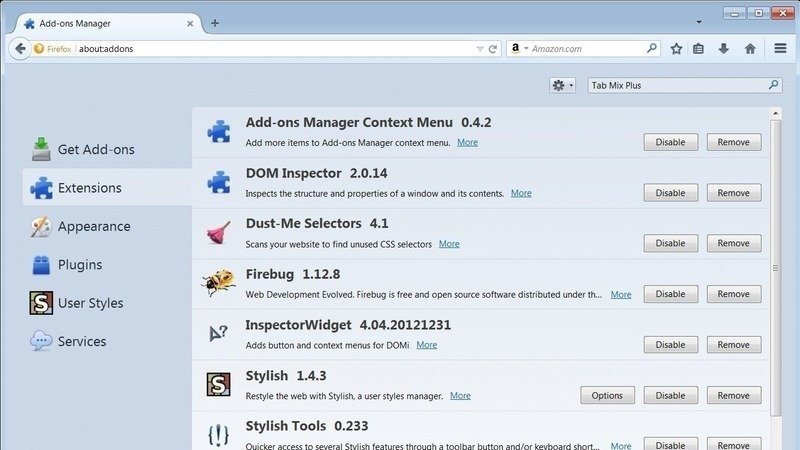Remove Add-ons Manager Context Menu
This screenshot has height=450, width=800.
point(734,142)
